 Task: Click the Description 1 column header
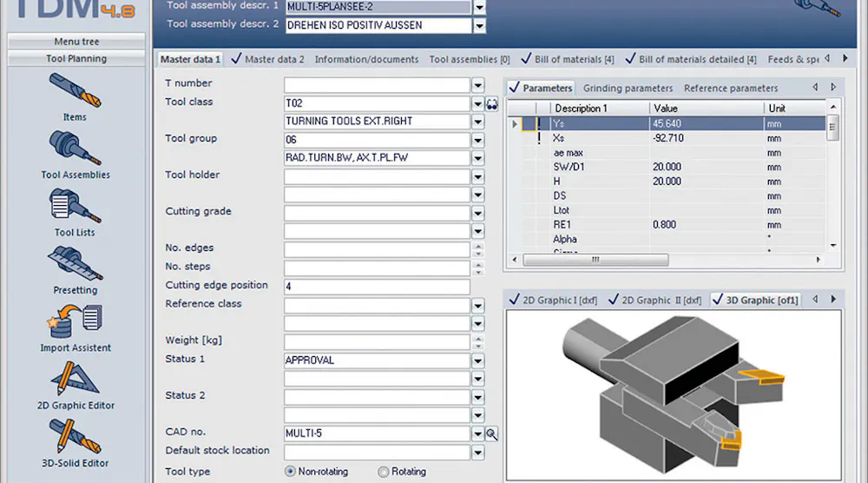(600, 109)
